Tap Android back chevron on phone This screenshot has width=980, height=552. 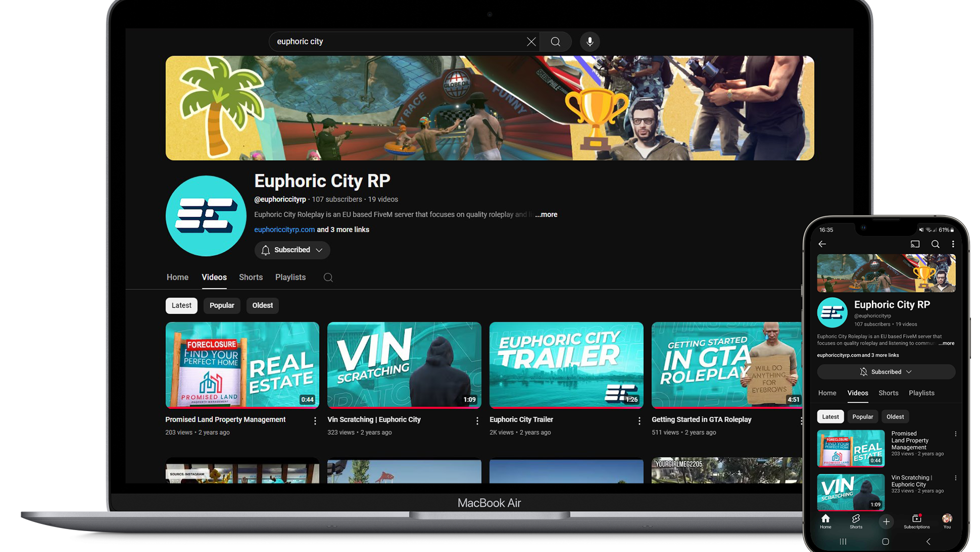tap(928, 542)
